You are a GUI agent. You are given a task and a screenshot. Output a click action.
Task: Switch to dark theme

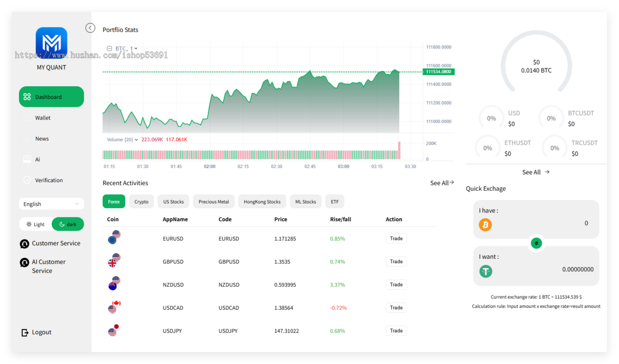tap(68, 224)
